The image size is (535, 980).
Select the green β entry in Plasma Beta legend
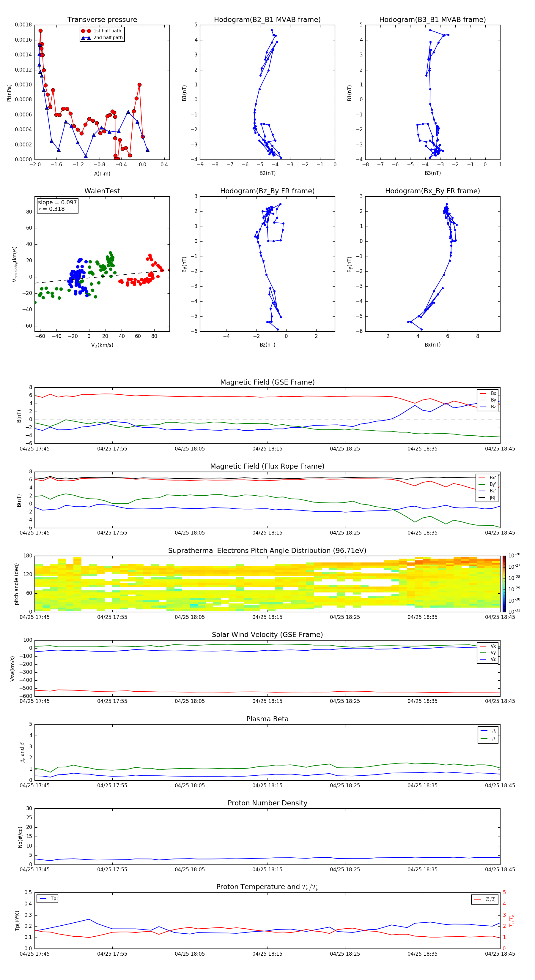[488, 739]
